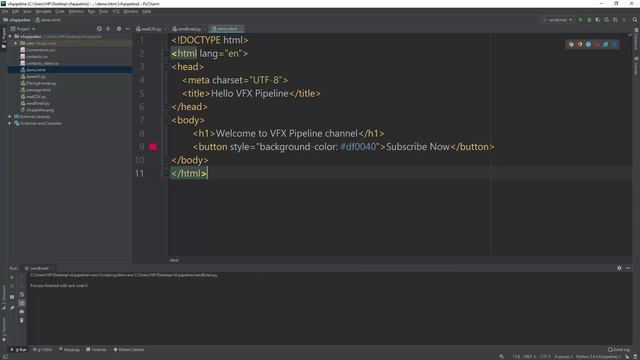Open the Help menu
Image resolution: width=640 pixels, height=360 pixels.
[147, 11]
